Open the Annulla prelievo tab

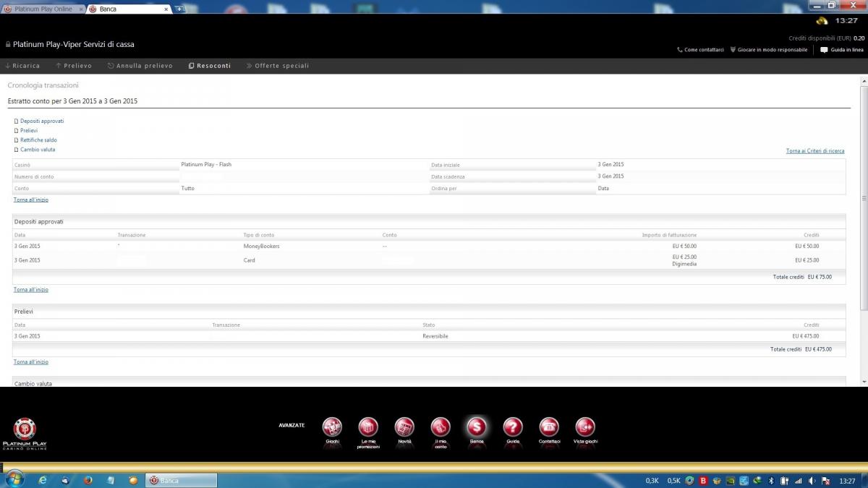coord(140,66)
